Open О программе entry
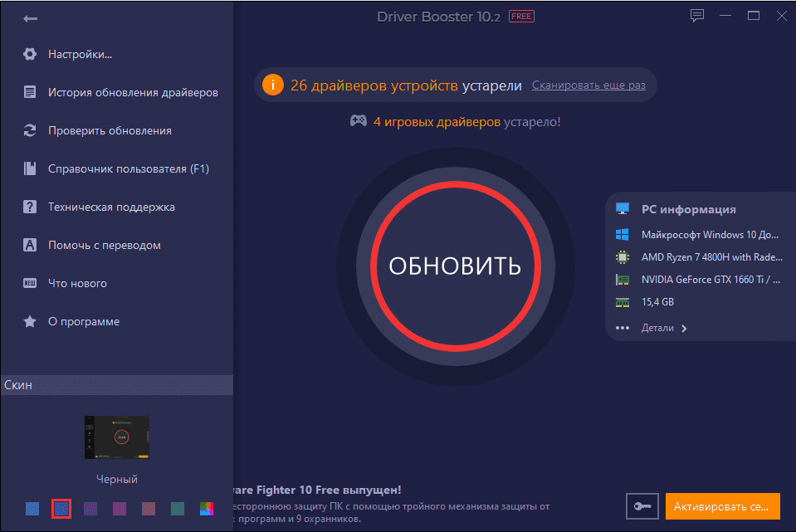 (x=84, y=321)
